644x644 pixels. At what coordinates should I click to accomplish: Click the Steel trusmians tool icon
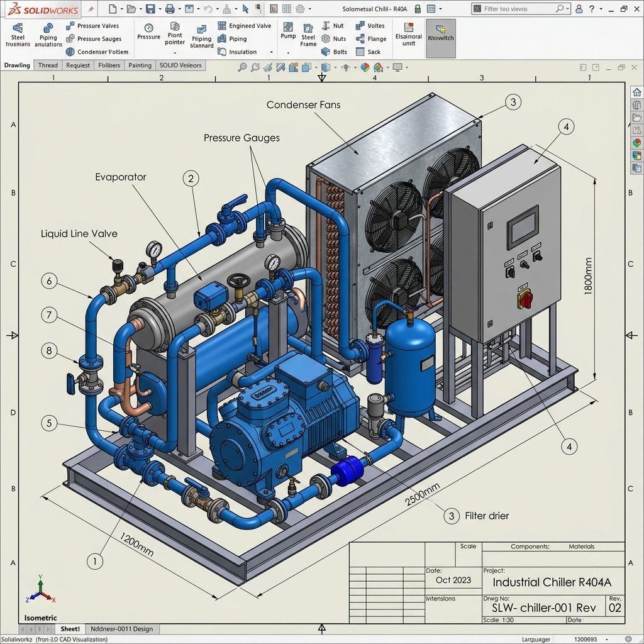pos(18,28)
